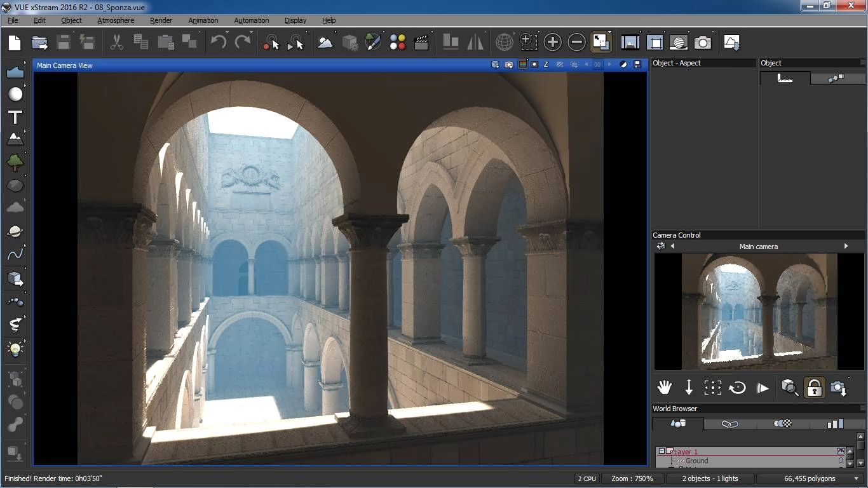The width and height of the screenshot is (868, 488).
Task: Toggle Layer 1 visibility eye icon
Action: coord(841,452)
